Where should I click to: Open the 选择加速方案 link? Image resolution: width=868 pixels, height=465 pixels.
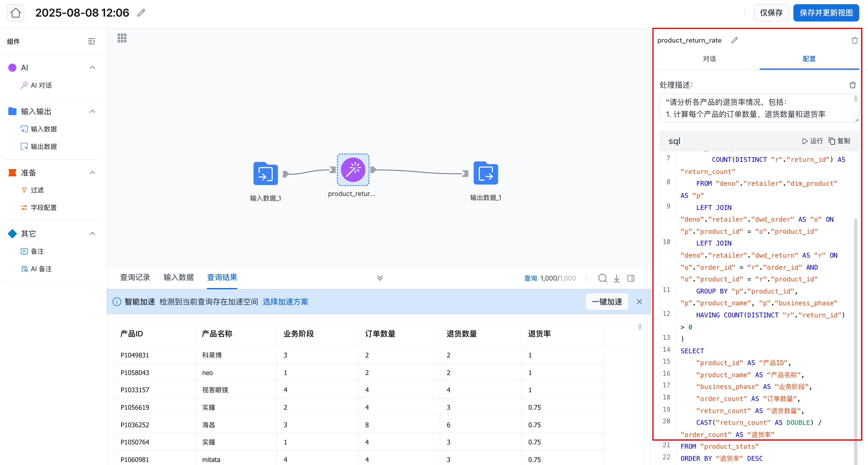[x=285, y=302]
